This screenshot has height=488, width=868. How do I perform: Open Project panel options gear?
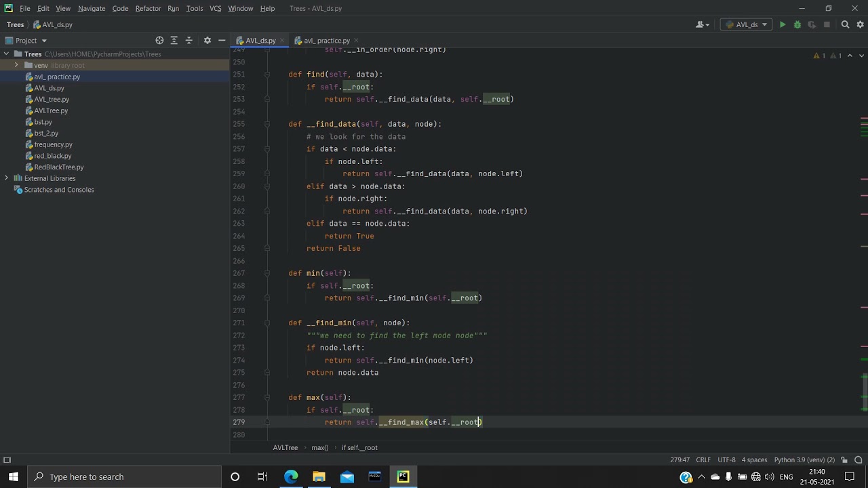[x=208, y=41]
